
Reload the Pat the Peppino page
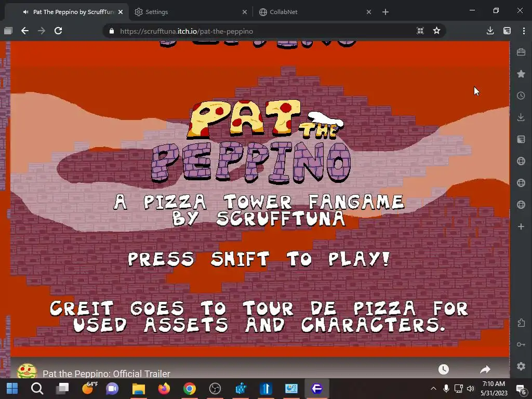(x=58, y=31)
